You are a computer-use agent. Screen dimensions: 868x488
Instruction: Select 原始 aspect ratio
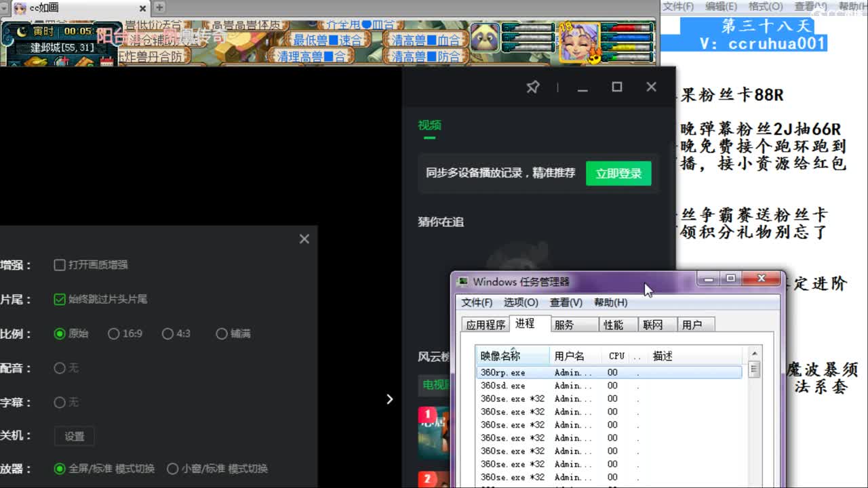(x=60, y=333)
